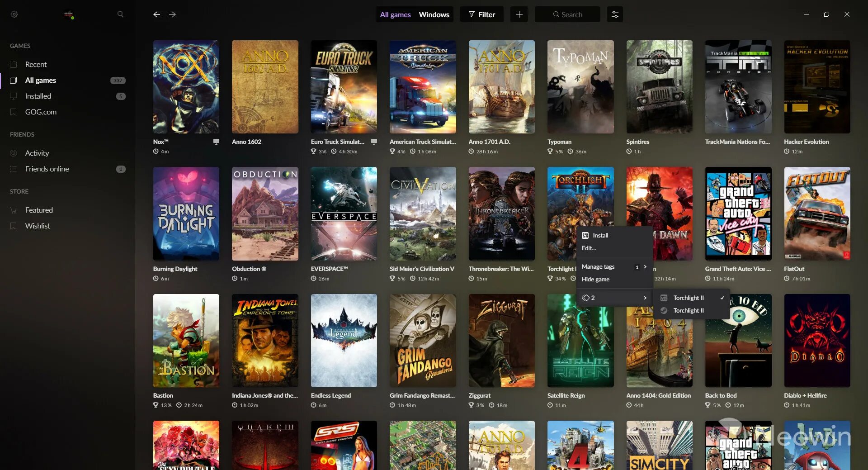This screenshot has width=868, height=470.
Task: Open the Sid Meier's Civilization V cover
Action: coord(423,214)
